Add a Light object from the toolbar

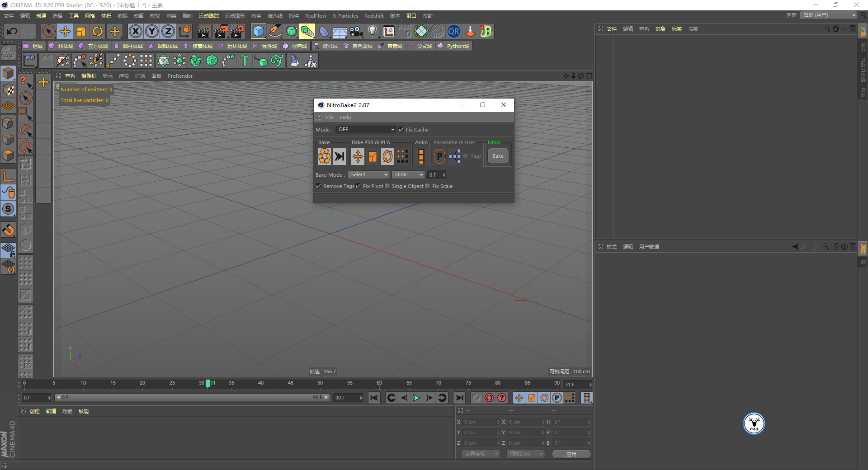pyautogui.click(x=373, y=31)
